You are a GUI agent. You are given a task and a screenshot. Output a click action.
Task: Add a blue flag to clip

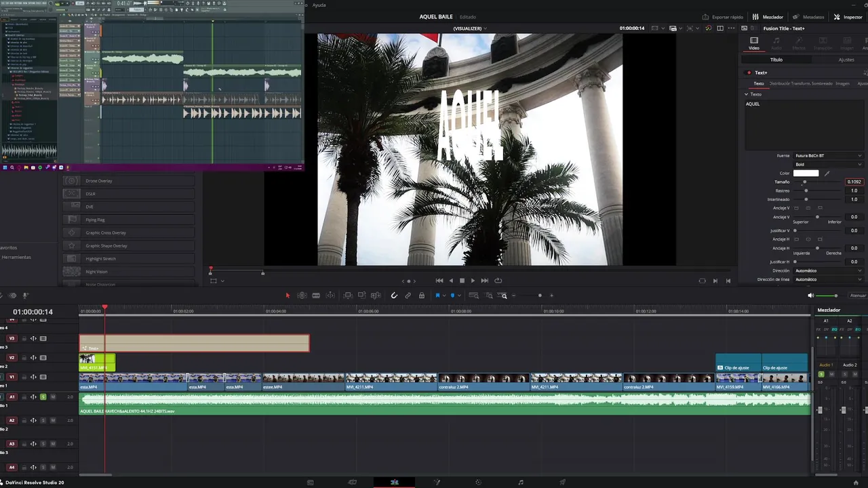tap(437, 296)
